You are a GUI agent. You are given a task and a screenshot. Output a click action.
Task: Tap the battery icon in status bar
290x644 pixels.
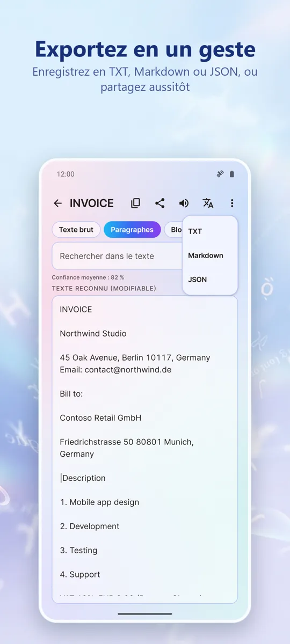click(232, 174)
